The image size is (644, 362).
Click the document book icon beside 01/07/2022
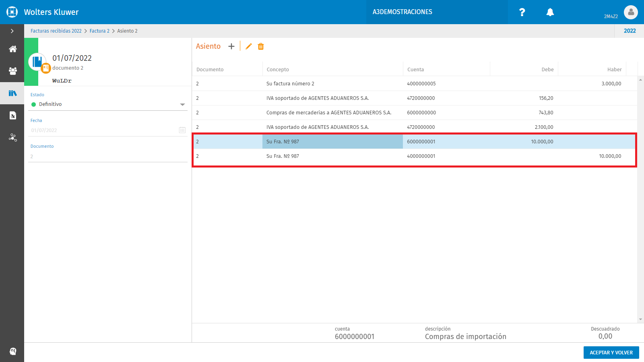(37, 62)
